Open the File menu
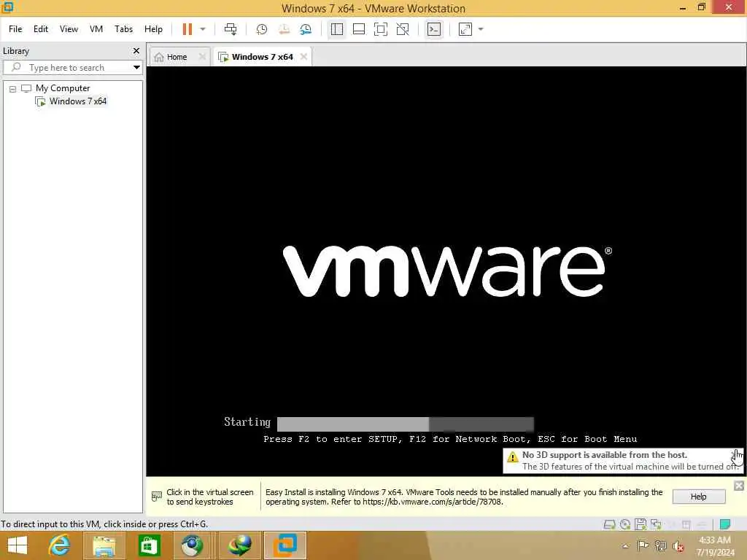 pos(15,29)
